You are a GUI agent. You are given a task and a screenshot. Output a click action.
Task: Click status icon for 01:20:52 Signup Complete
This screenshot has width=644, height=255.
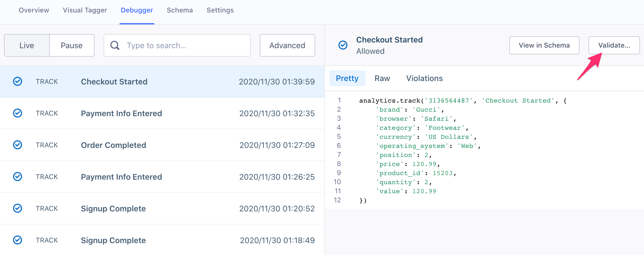tap(18, 209)
